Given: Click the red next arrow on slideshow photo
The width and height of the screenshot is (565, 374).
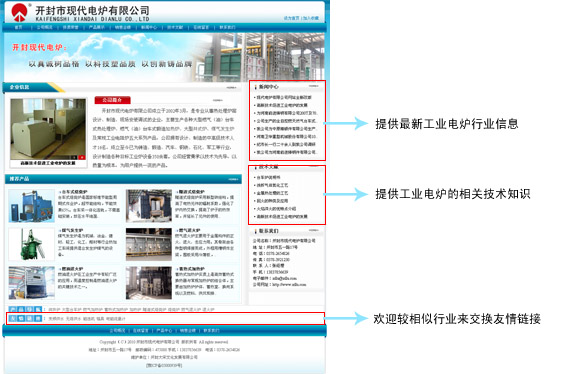Looking at the screenshot, I should click(x=82, y=157).
